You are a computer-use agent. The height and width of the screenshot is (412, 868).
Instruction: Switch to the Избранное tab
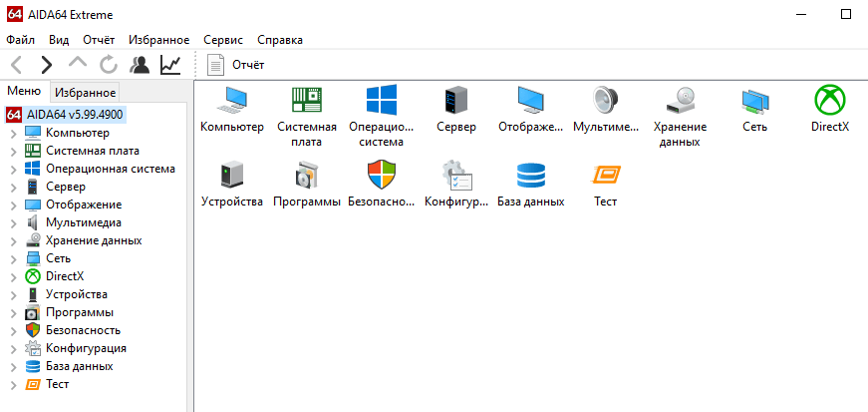point(86,92)
